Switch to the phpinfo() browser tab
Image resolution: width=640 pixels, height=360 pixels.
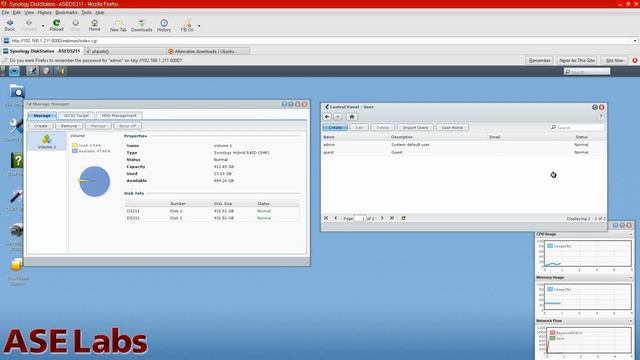pos(124,51)
